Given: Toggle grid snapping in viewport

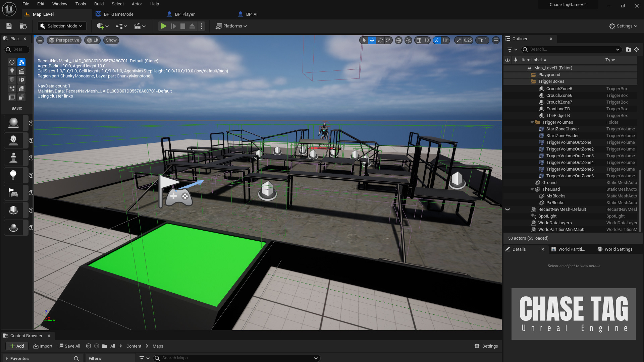Looking at the screenshot, I should [419, 40].
